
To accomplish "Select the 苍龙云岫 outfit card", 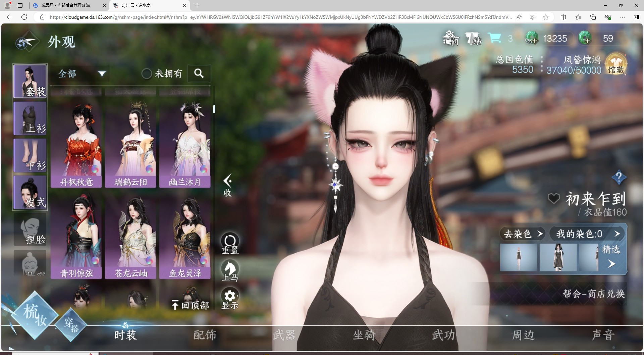I will pos(130,236).
